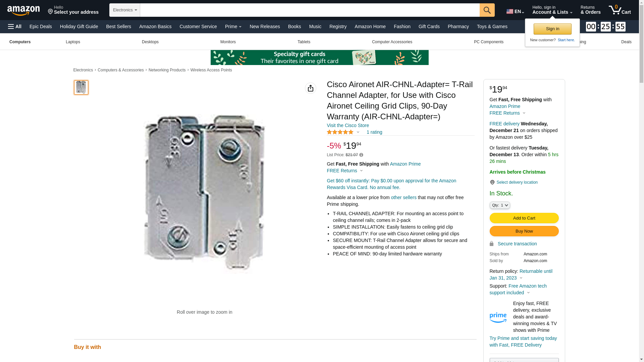The width and height of the screenshot is (644, 362).
Task: Open the Qty quantity dropdown
Action: (500, 205)
